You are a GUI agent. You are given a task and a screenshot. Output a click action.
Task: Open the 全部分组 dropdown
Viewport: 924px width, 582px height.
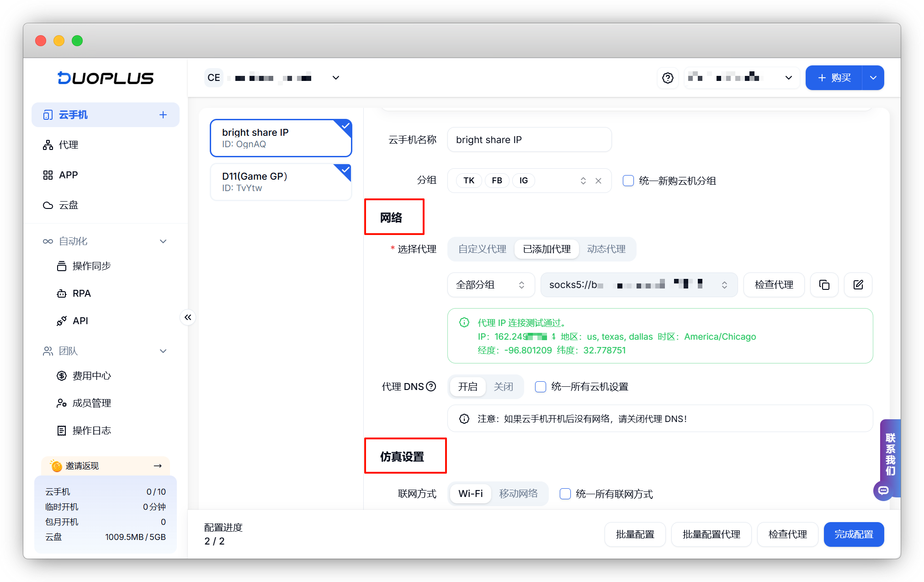point(490,285)
